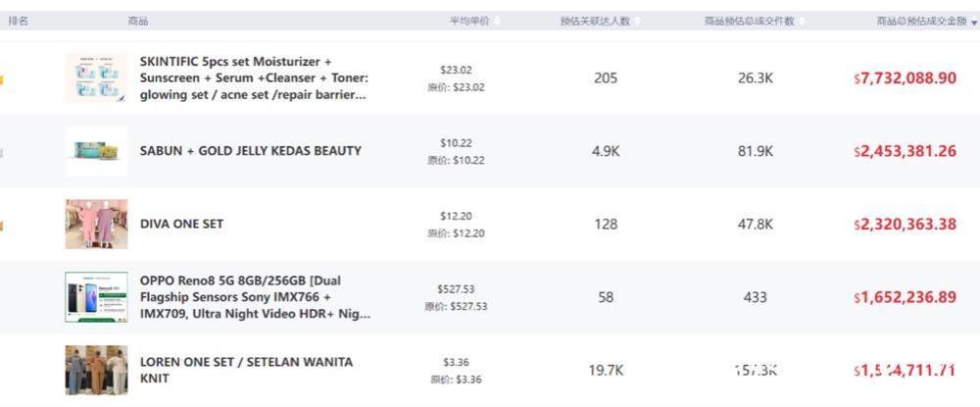Open LOREN ONE SET product image
The width and height of the screenshot is (980, 407).
click(x=96, y=370)
